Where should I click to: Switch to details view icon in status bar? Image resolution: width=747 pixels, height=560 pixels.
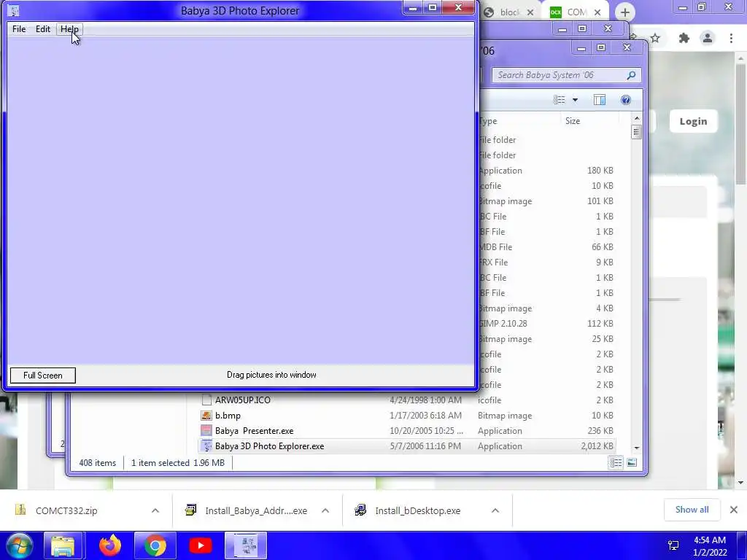click(x=616, y=462)
